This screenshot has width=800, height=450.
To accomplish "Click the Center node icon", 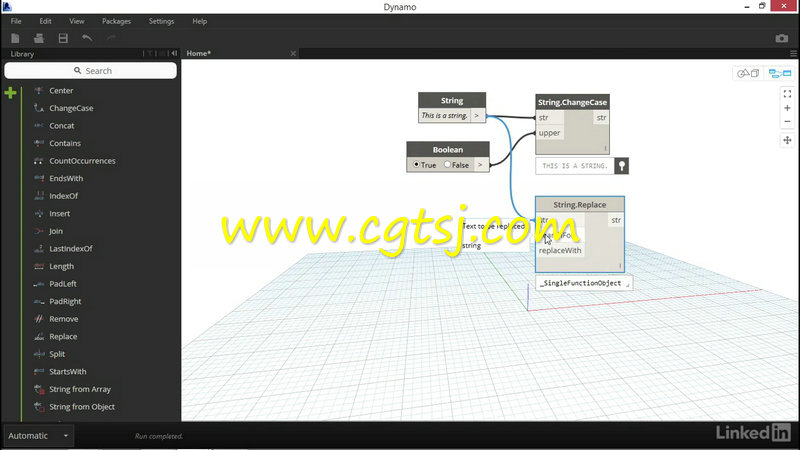I will tap(39, 90).
